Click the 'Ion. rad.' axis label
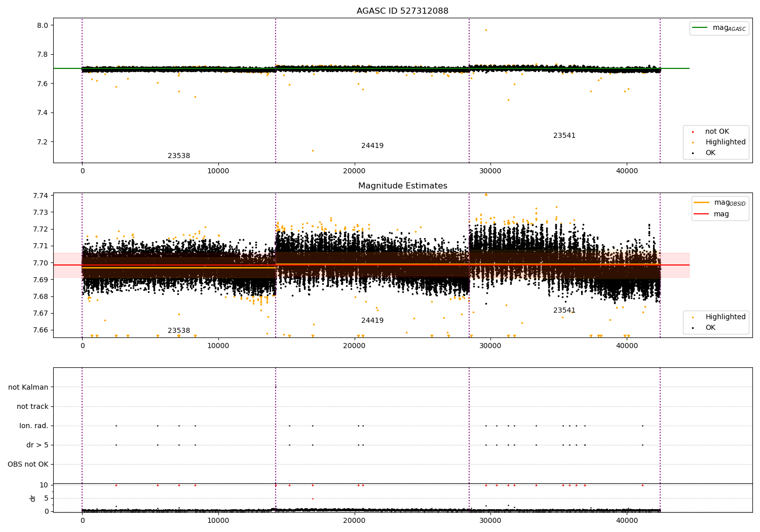Image resolution: width=760 pixels, height=532 pixels. coord(34,426)
